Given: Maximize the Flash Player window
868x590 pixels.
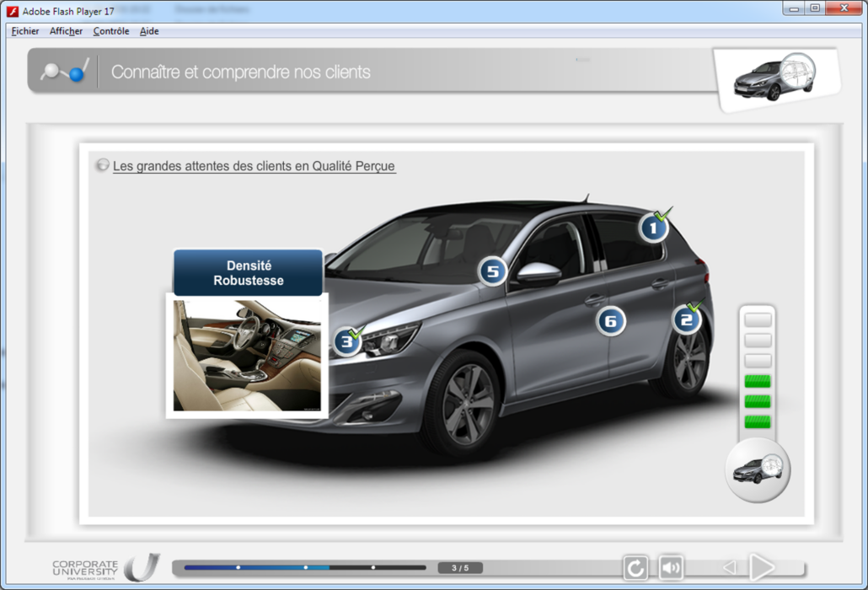Looking at the screenshot, I should 815,8.
